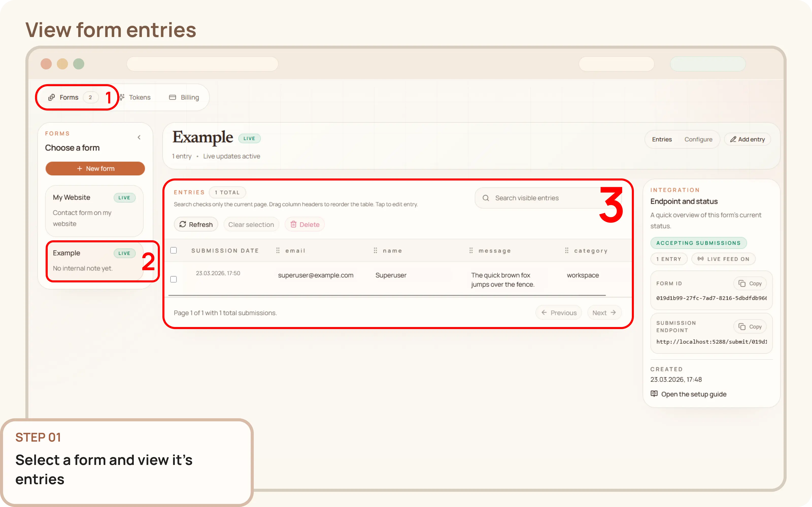Click the Refresh circular-arrows icon

[183, 224]
